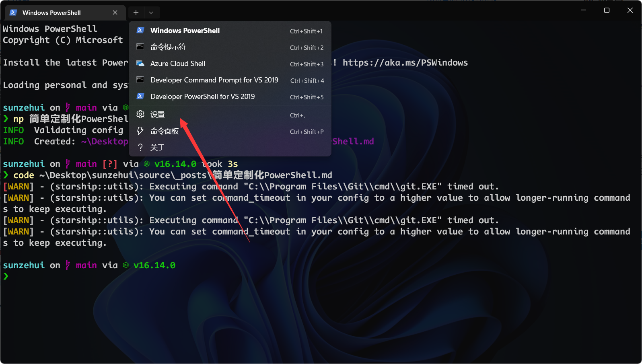Minimize the Windows Terminal window

583,10
